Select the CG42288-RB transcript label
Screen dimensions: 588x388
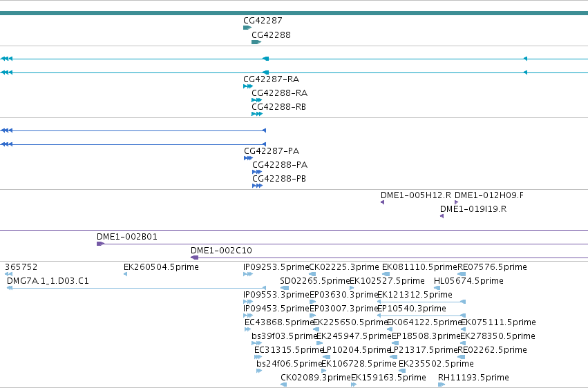[278, 107]
